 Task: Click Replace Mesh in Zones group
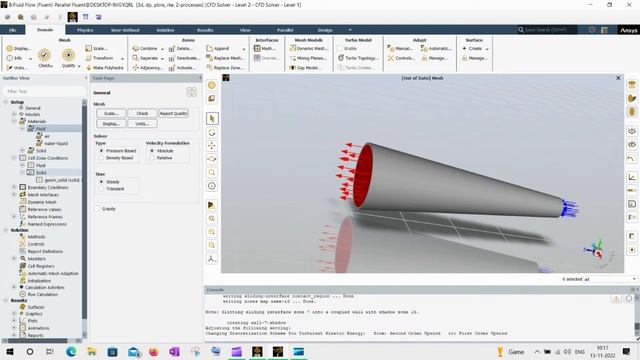click(225, 58)
